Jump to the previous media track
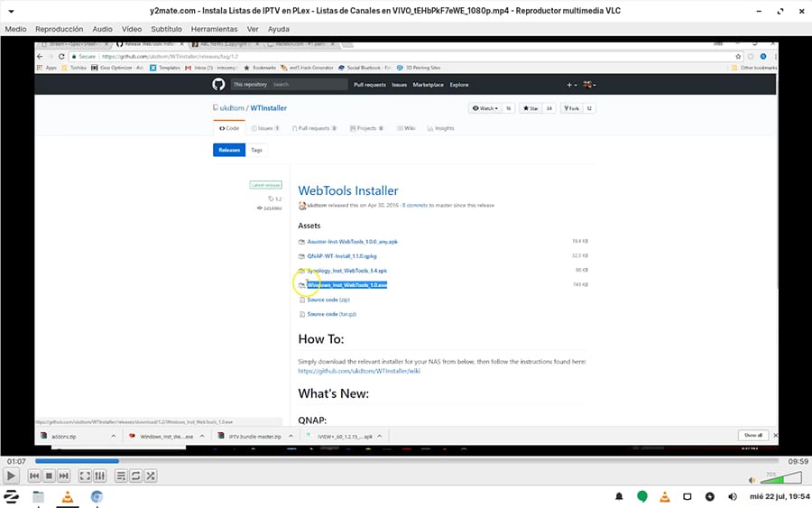The image size is (812, 508). coord(34,476)
